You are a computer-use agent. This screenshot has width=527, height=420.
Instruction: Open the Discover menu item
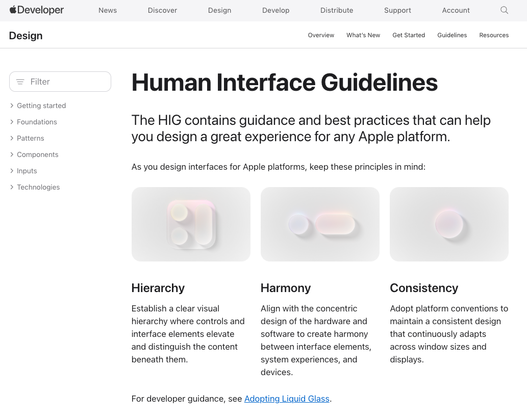coord(162,10)
